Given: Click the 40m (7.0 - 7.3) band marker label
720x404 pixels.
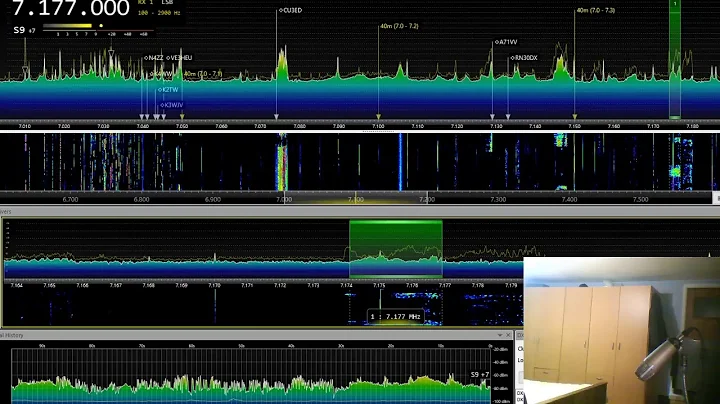Looking at the screenshot, I should [x=596, y=10].
